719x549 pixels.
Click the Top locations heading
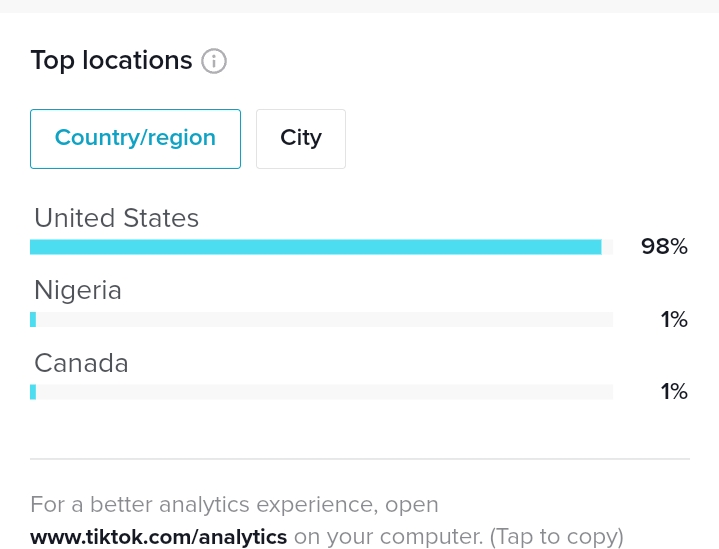click(x=111, y=61)
